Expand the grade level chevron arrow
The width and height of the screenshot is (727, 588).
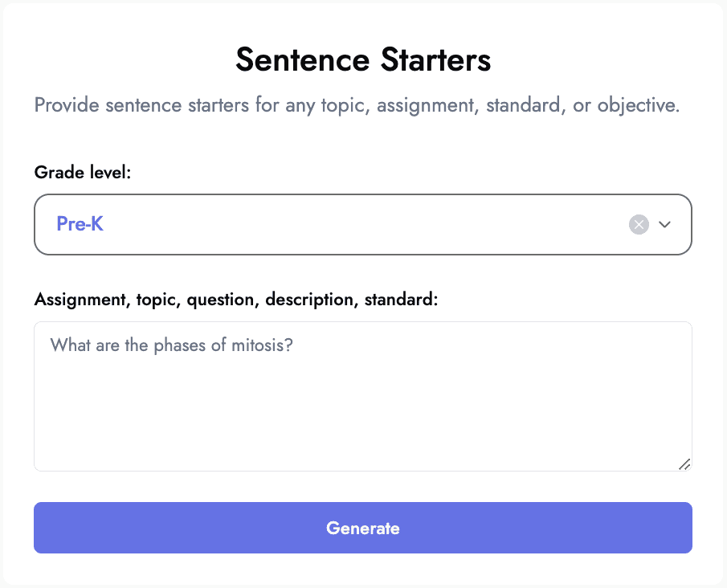[664, 224]
